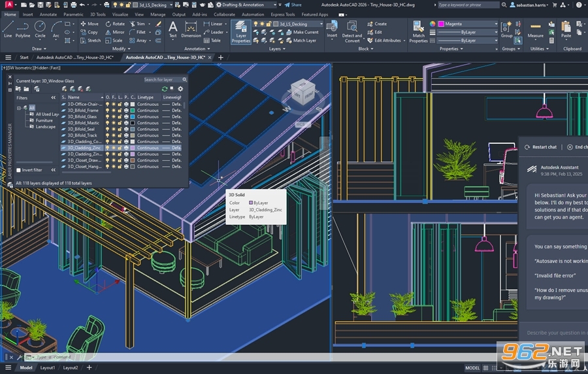Click the Insert block tool
The width and height of the screenshot is (588, 374).
pyautogui.click(x=332, y=29)
